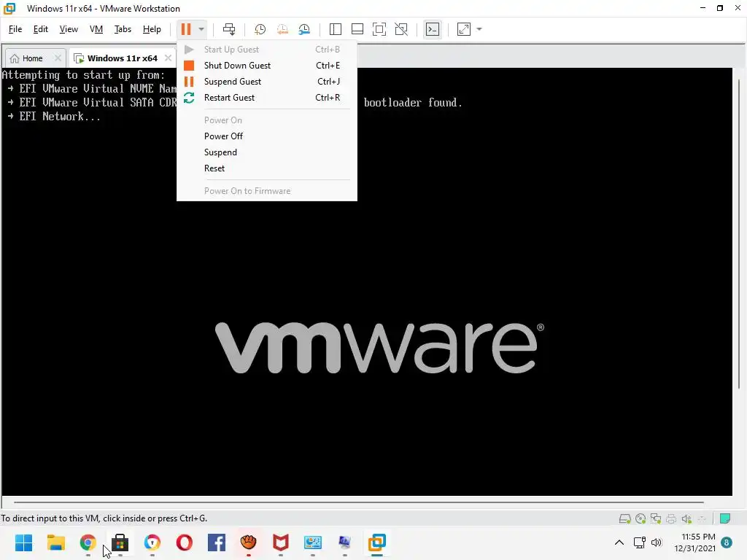Open the clock showing 11:55 PM
This screenshot has width=747, height=560.
pyautogui.click(x=694, y=542)
